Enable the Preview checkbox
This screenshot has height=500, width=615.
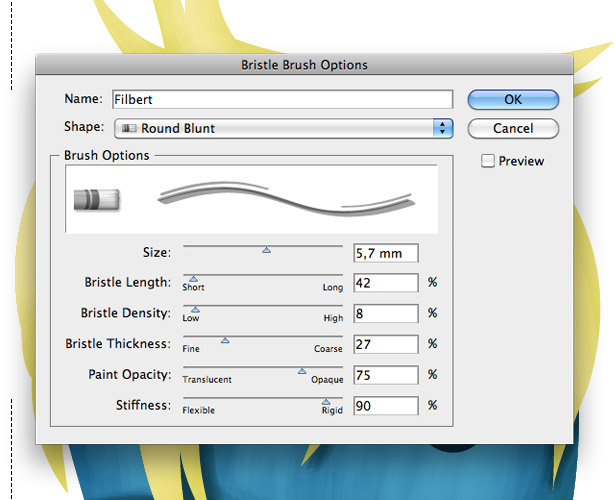click(488, 161)
